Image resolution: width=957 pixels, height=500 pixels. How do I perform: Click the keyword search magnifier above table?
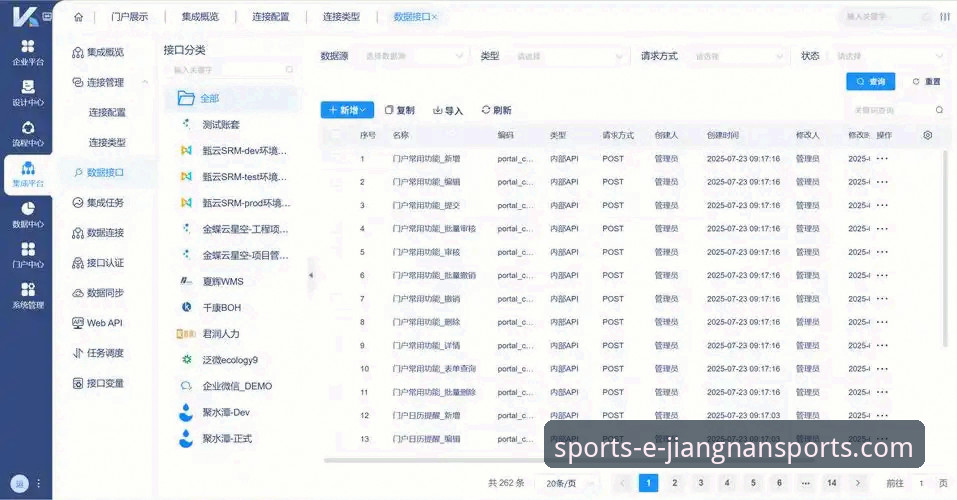point(939,110)
